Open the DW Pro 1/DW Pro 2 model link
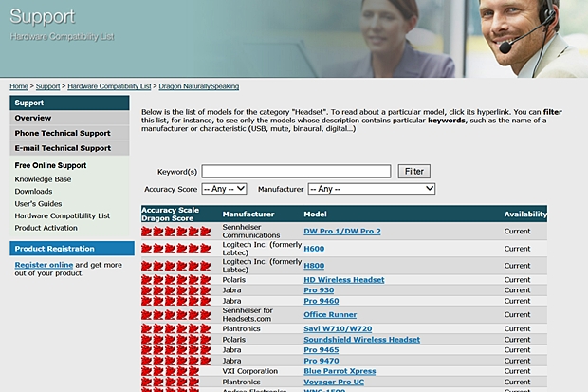The image size is (588, 392). point(342,232)
